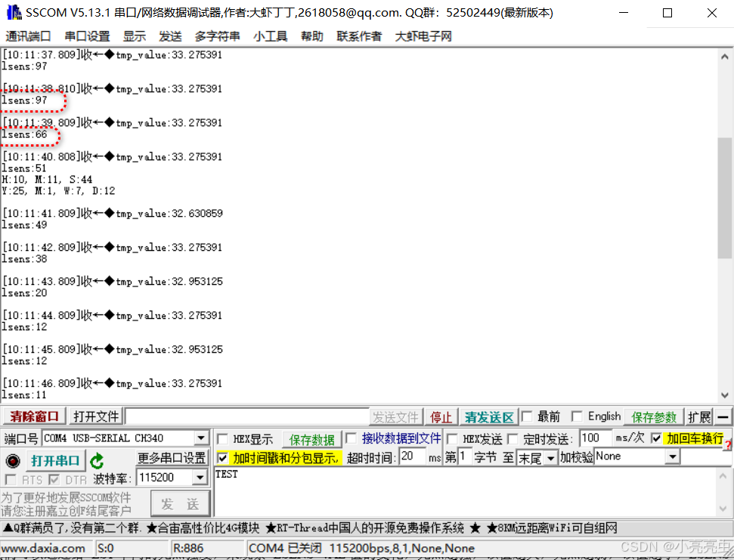Screen dimensions: 734x560
Task: Click the 停止 button
Action: coord(441,417)
